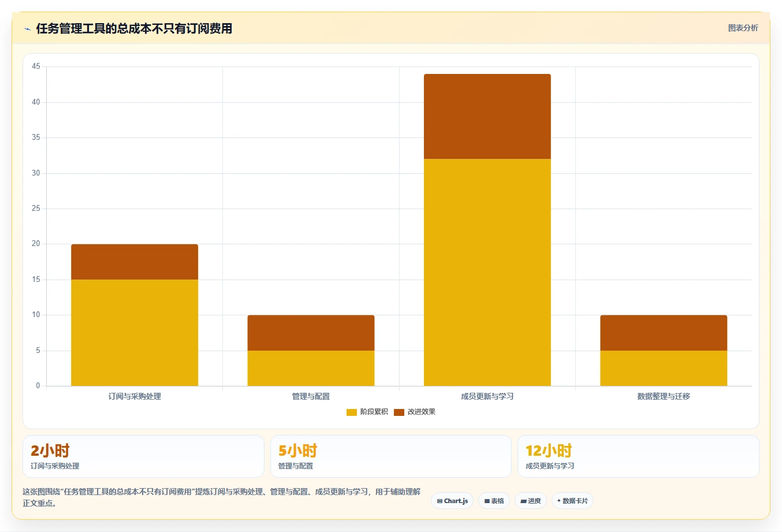Click the y-axis value 20
782x532 pixels.
tap(36, 244)
